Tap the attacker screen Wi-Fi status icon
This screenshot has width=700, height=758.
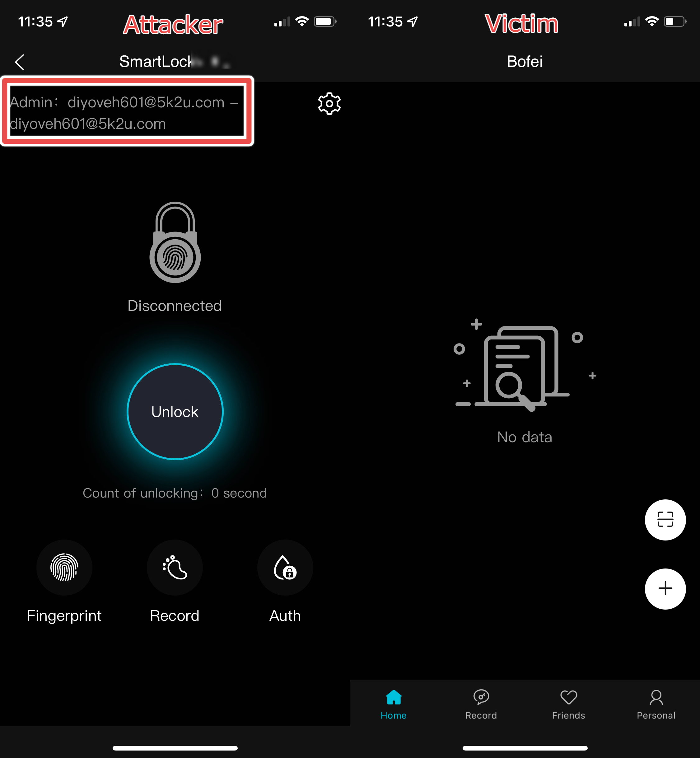(302, 21)
